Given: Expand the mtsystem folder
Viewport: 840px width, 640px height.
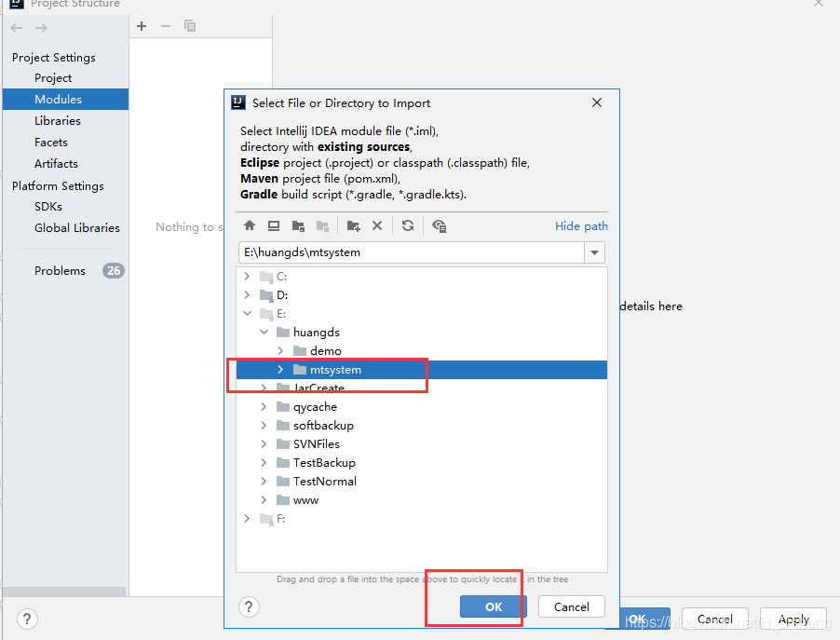Looking at the screenshot, I should click(280, 370).
